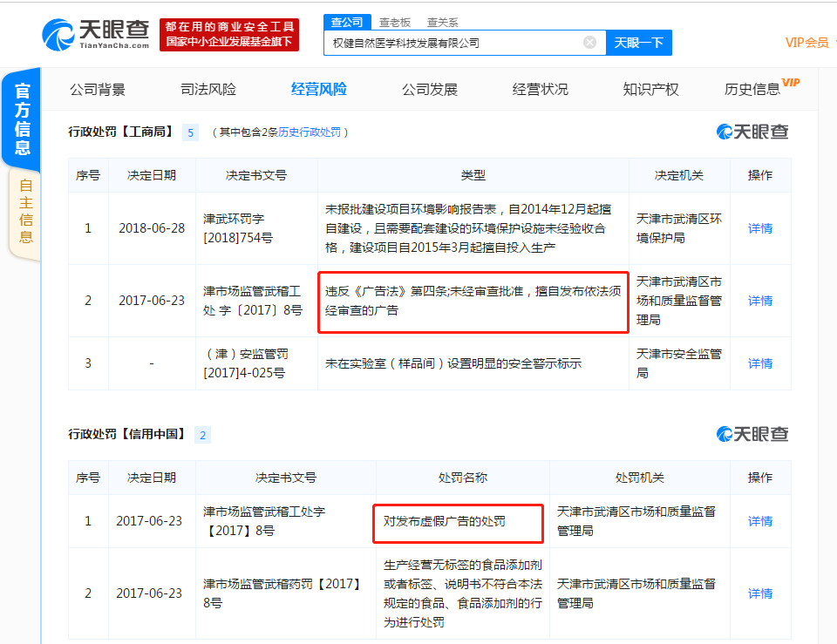Viewport: 837px width, 644px height.
Task: Click 详情 for the 对发布虚假广告的处罚 record
Action: click(x=759, y=522)
